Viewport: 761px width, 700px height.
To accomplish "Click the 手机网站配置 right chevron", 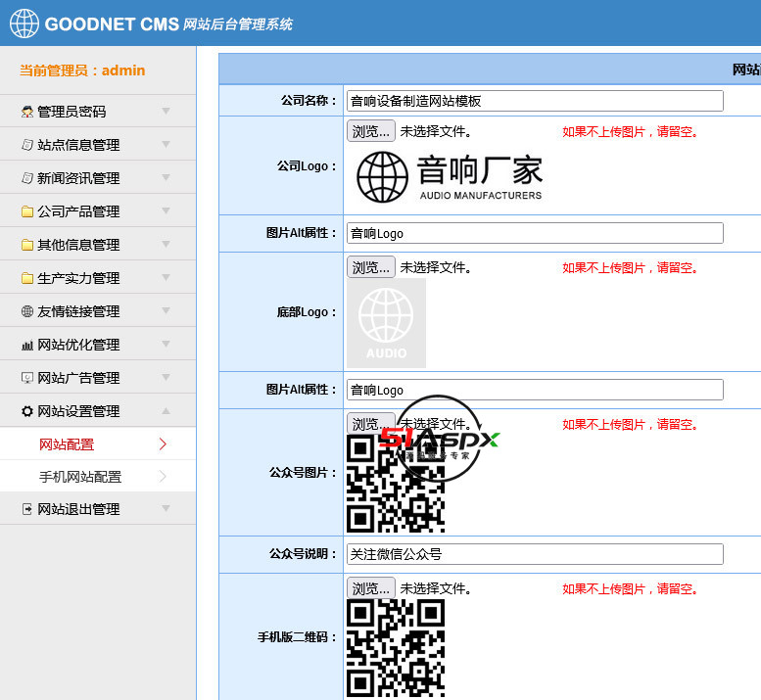I will (x=163, y=477).
